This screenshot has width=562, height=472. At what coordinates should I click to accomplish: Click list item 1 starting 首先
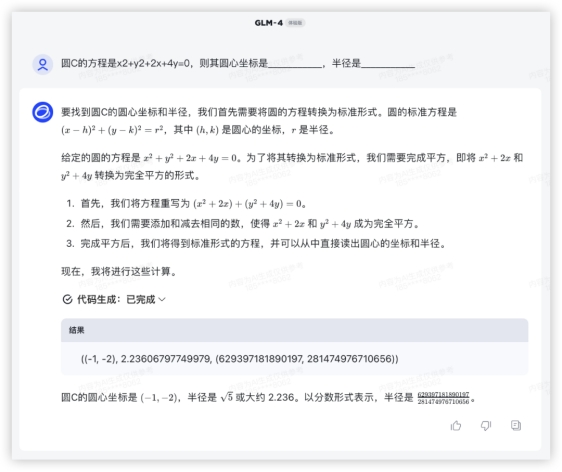tap(186, 204)
